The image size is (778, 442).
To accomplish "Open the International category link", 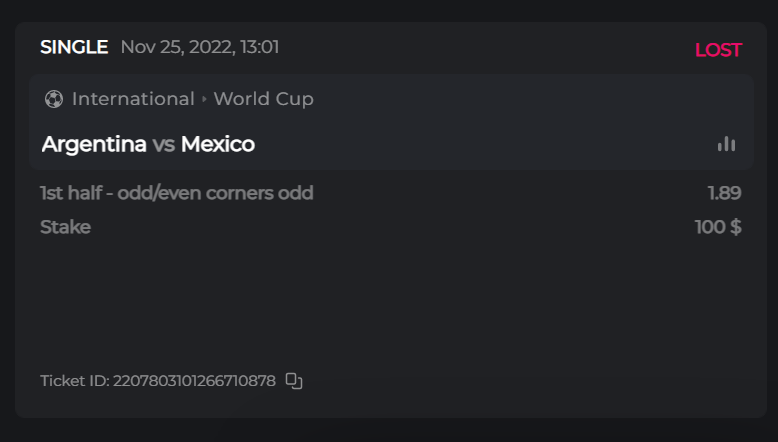I will pyautogui.click(x=133, y=99).
